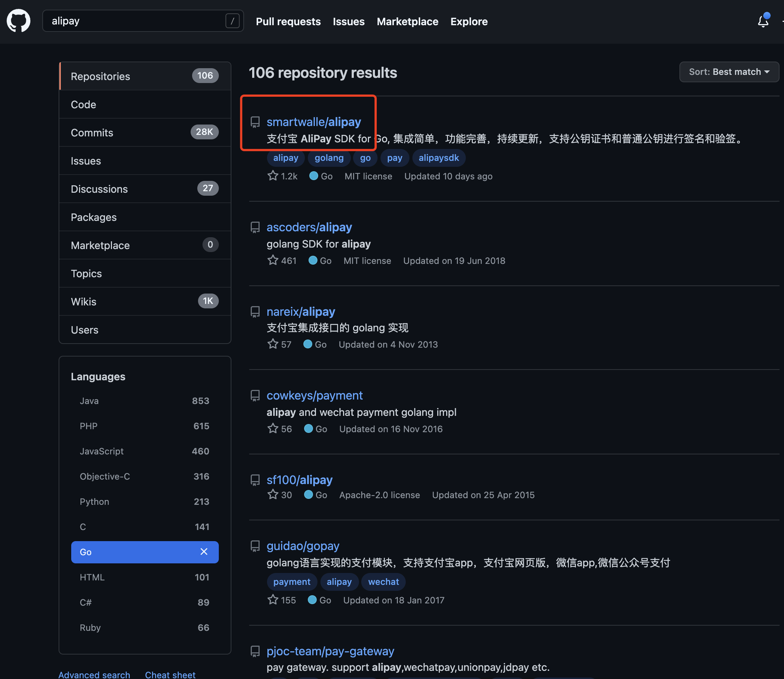Click the wechat topic tag
Image resolution: width=784 pixels, height=679 pixels.
[383, 582]
